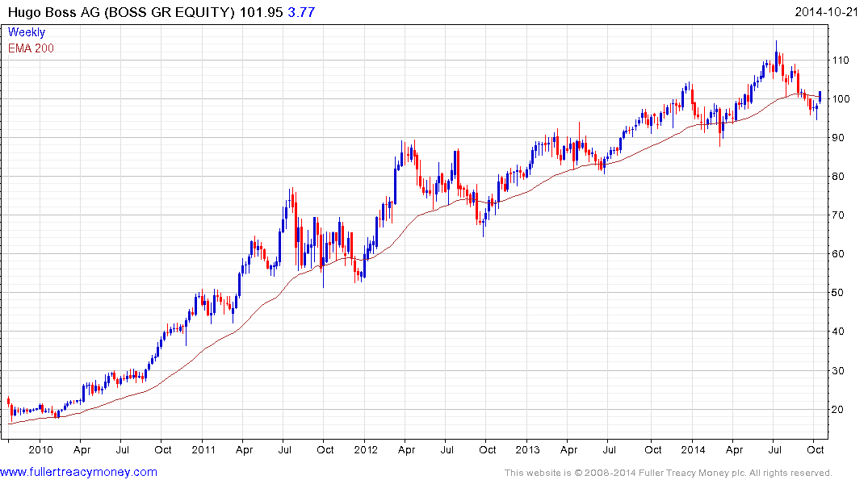Viewport: 868px width, 484px height.
Task: Click the 3.77 price change value
Action: coord(301,12)
